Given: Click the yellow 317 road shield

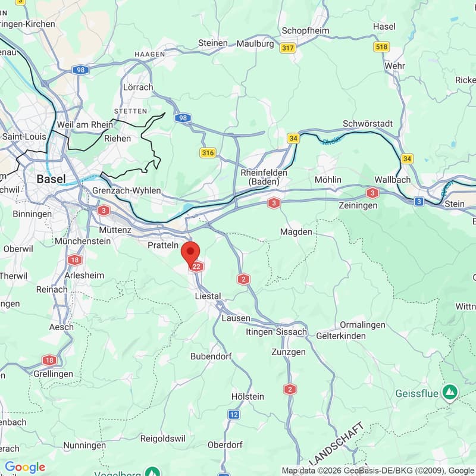Looking at the screenshot, I should point(287,48).
